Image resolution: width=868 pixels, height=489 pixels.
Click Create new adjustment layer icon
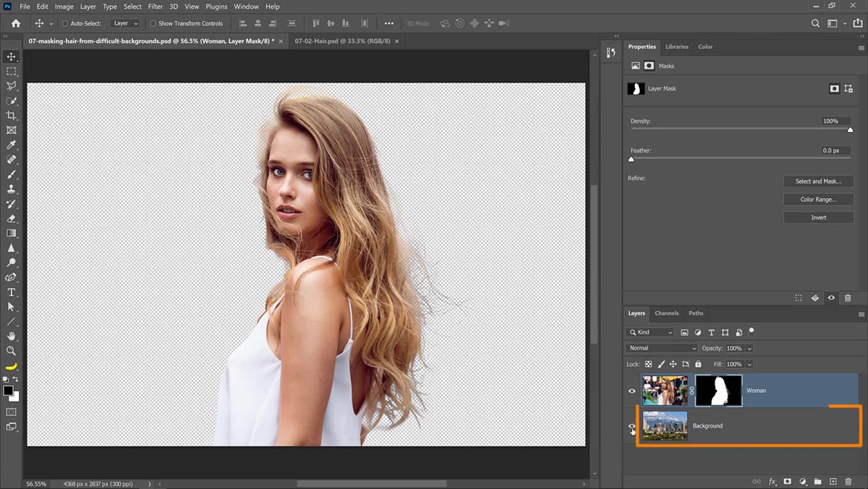(802, 481)
